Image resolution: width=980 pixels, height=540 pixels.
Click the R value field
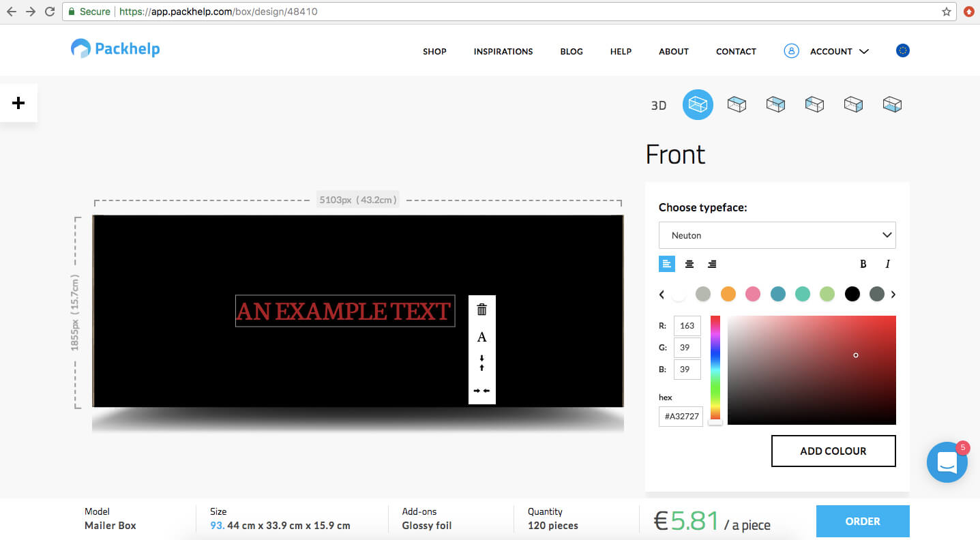pos(687,326)
